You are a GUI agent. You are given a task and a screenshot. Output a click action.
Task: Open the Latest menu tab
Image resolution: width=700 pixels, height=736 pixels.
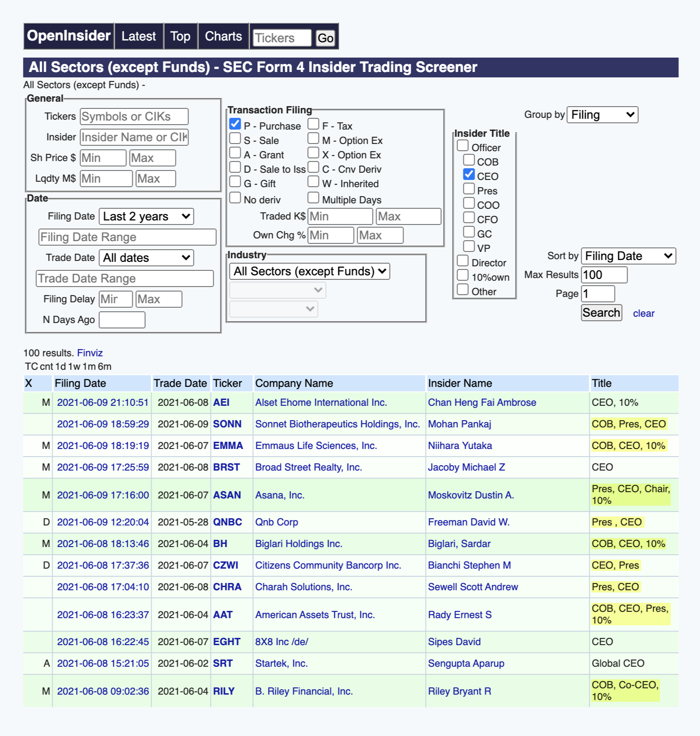tap(139, 36)
